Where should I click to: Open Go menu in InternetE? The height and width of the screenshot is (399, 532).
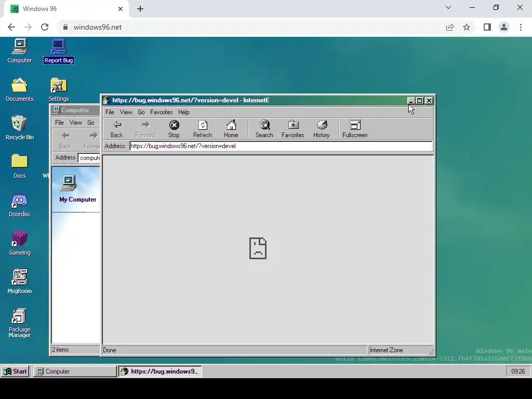pyautogui.click(x=141, y=112)
